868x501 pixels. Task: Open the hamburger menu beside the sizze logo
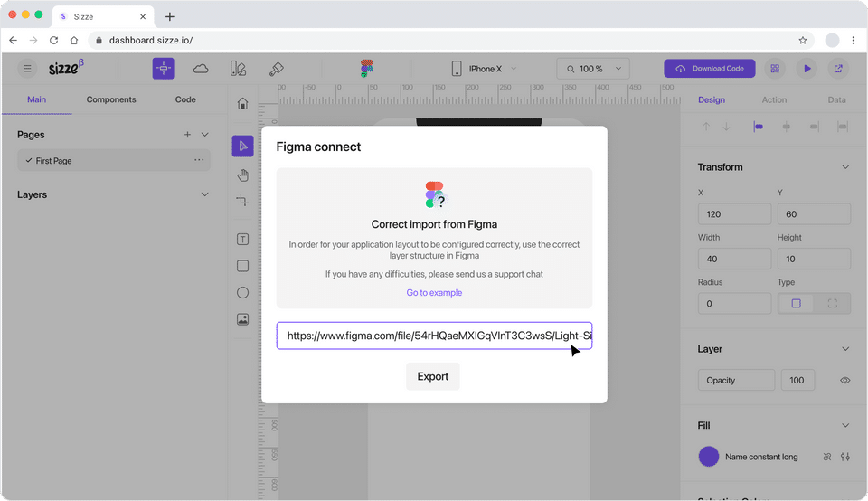coord(26,69)
